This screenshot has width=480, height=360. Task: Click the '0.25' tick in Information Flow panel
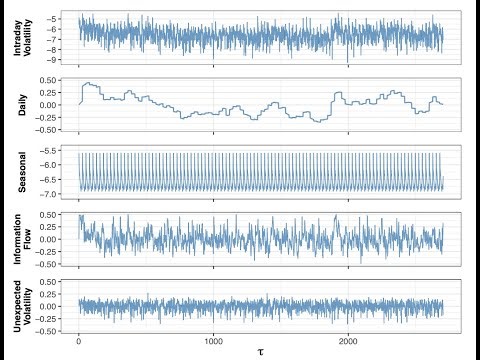pyautogui.click(x=48, y=227)
